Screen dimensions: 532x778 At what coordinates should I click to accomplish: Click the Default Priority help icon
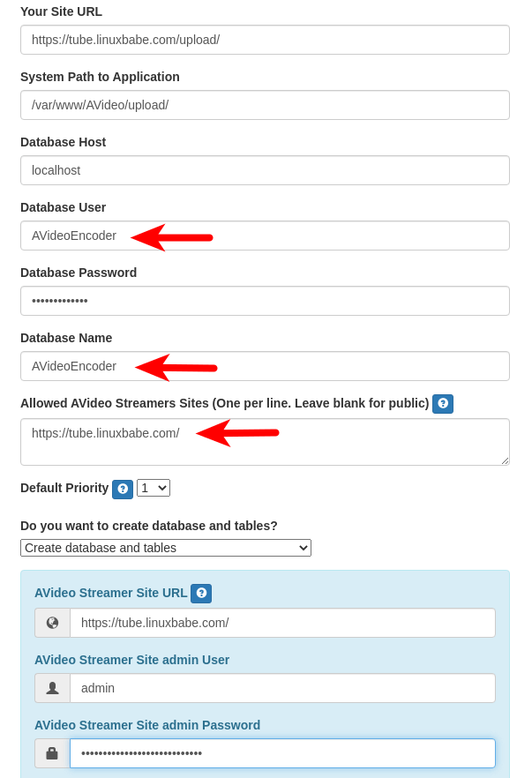[123, 489]
